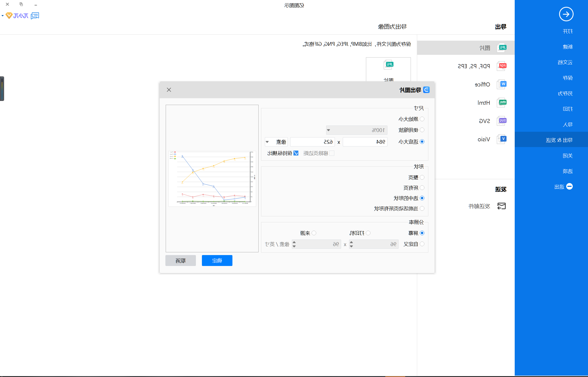Click the dark side widget on the window edge
This screenshot has width=588, height=377.
point(2,89)
